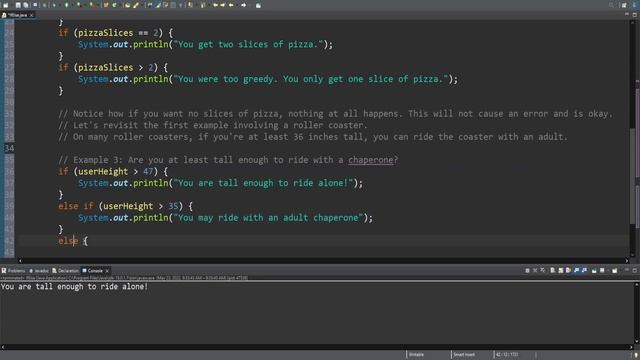Viewport: 640px width, 360px height.
Task: Click the New file toolbar icon
Action: point(6,5)
